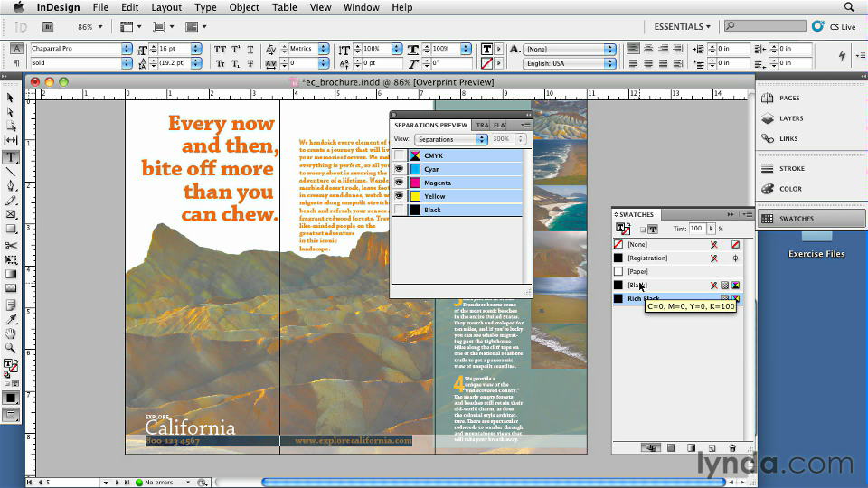Open the Metrics kerning dropdown
The width and height of the screenshot is (868, 488).
[324, 49]
